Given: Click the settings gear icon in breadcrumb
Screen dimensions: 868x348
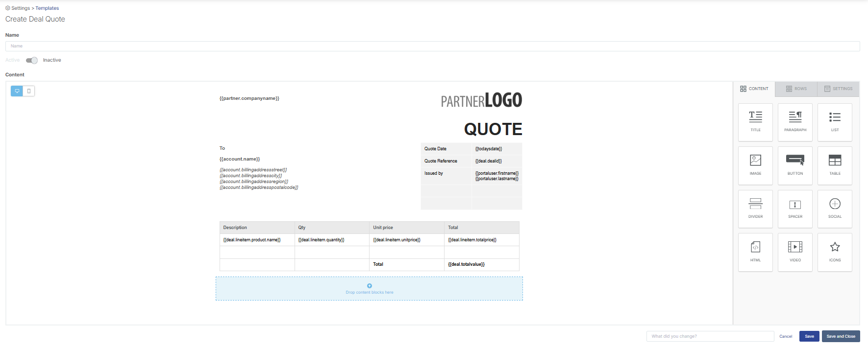Looking at the screenshot, I should tap(8, 8).
